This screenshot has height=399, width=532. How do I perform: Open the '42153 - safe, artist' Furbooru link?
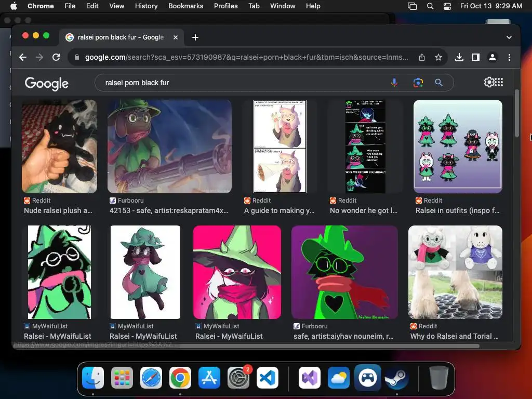169,210
